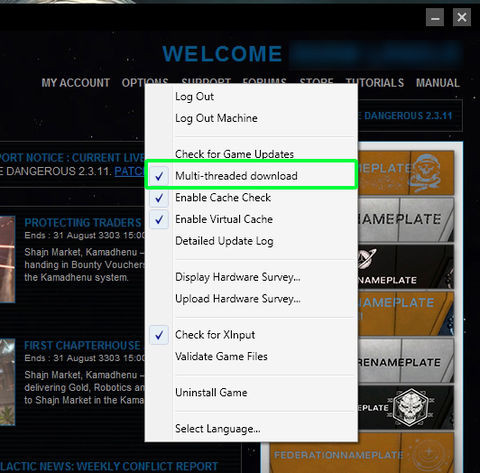480x473 pixels.
Task: Choose Uninstall Game menu entry
Action: tap(251, 392)
